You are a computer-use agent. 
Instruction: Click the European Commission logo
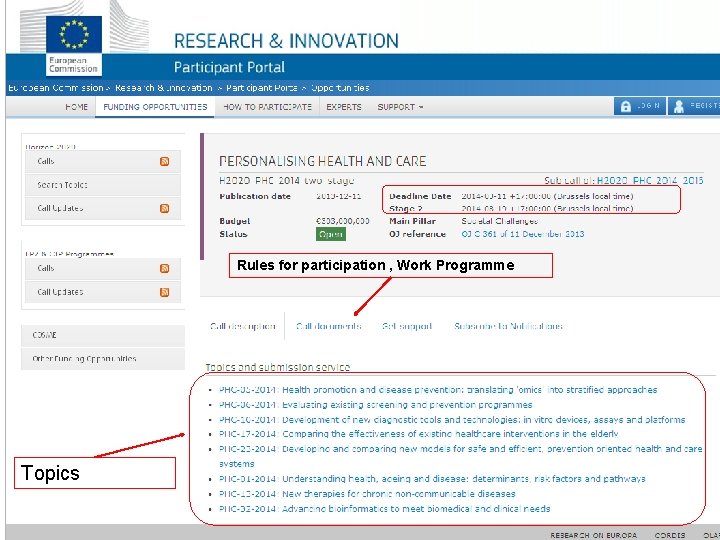tap(74, 45)
